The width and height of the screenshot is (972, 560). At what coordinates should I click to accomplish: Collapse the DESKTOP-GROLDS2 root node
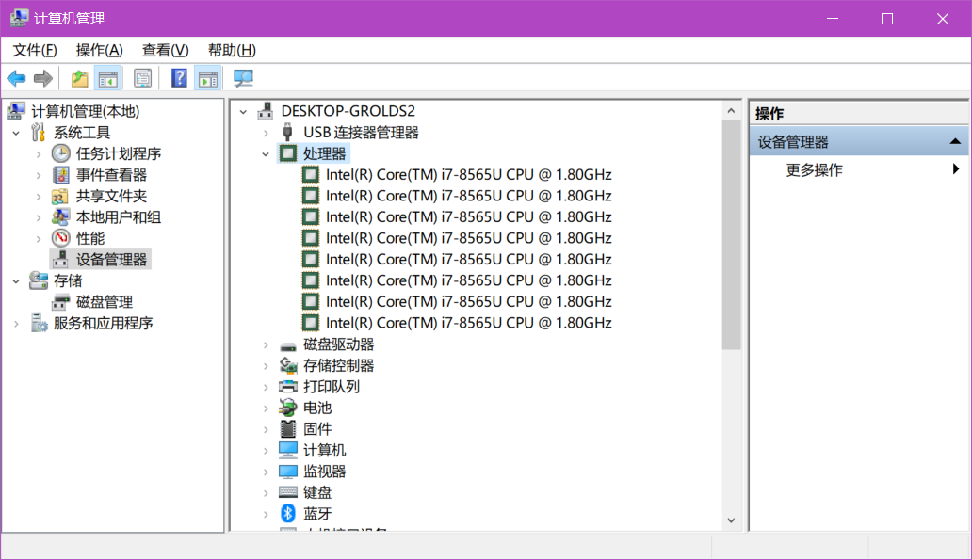pos(243,112)
